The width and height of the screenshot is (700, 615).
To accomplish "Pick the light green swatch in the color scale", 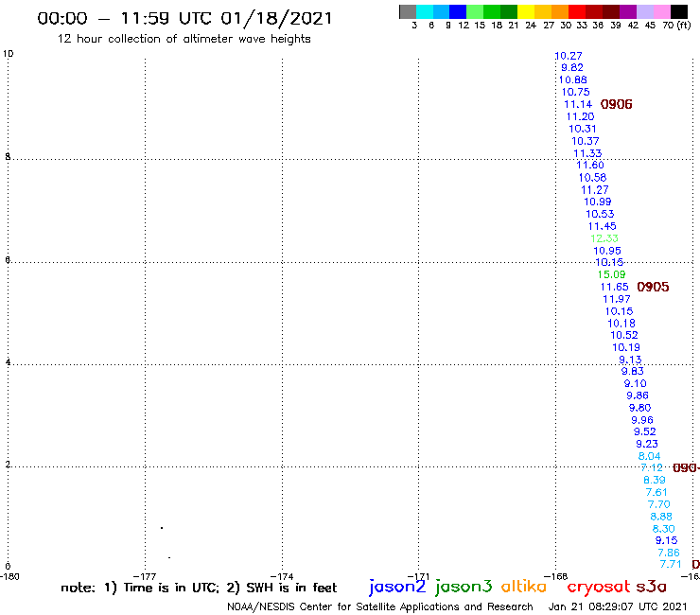I will coord(476,11).
